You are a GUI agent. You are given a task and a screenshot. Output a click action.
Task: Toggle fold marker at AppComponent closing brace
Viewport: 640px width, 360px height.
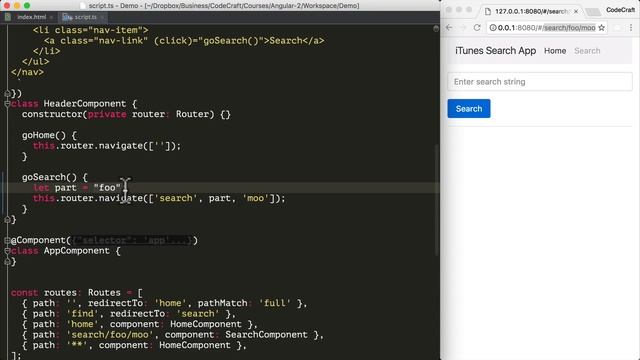click(x=7, y=262)
